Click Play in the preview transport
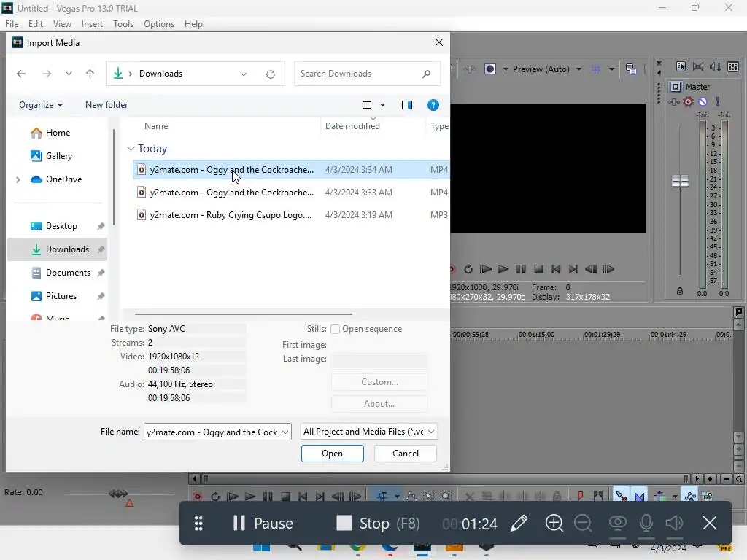Image resolution: width=747 pixels, height=560 pixels. click(503, 269)
